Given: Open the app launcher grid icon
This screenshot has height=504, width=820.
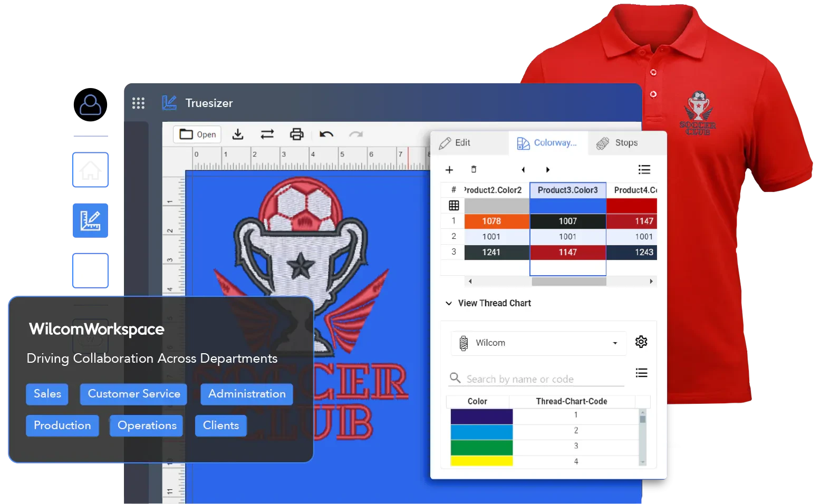Looking at the screenshot, I should 138,103.
